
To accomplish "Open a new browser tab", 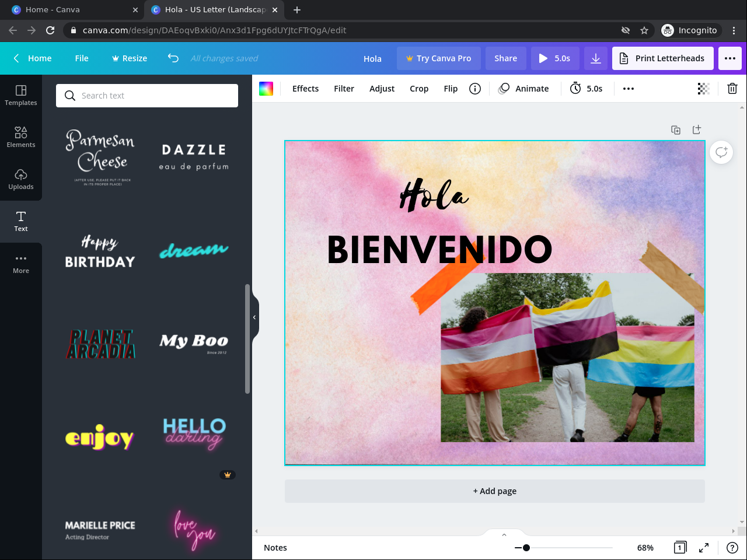I will coord(297,10).
